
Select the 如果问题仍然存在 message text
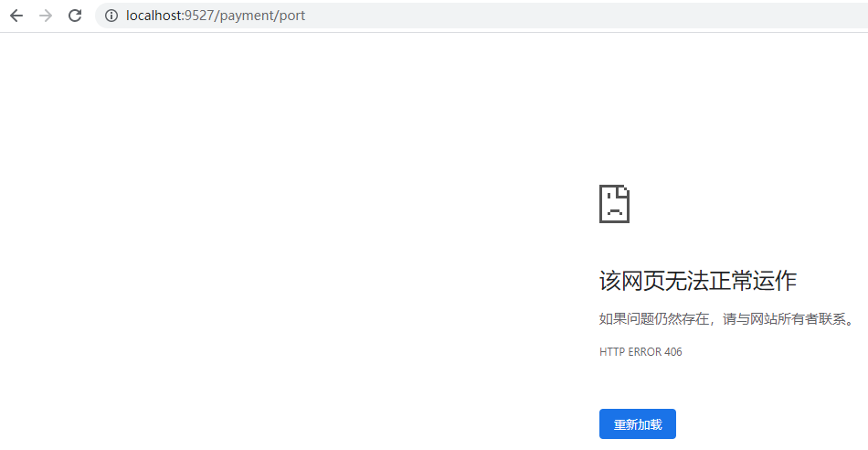[727, 319]
